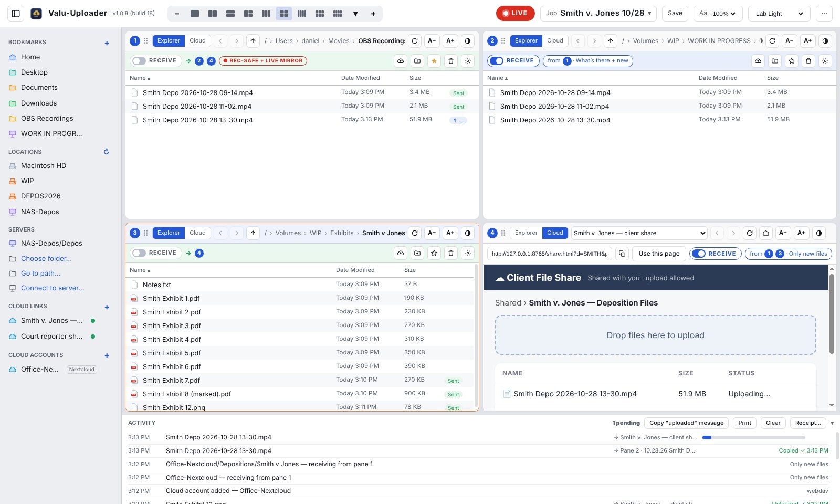
Task: Click the home icon in pane 4
Action: 766,233
